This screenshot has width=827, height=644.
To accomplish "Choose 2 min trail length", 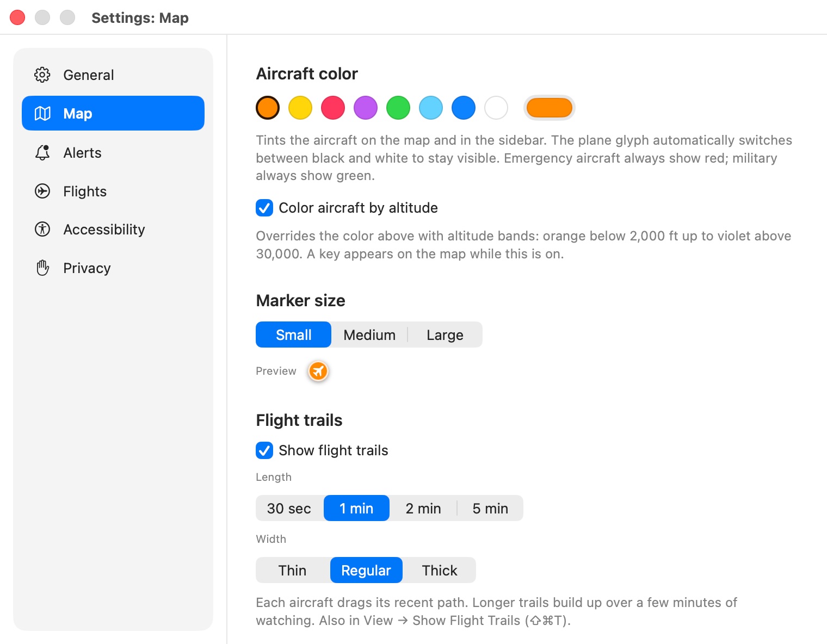I will pyautogui.click(x=423, y=508).
